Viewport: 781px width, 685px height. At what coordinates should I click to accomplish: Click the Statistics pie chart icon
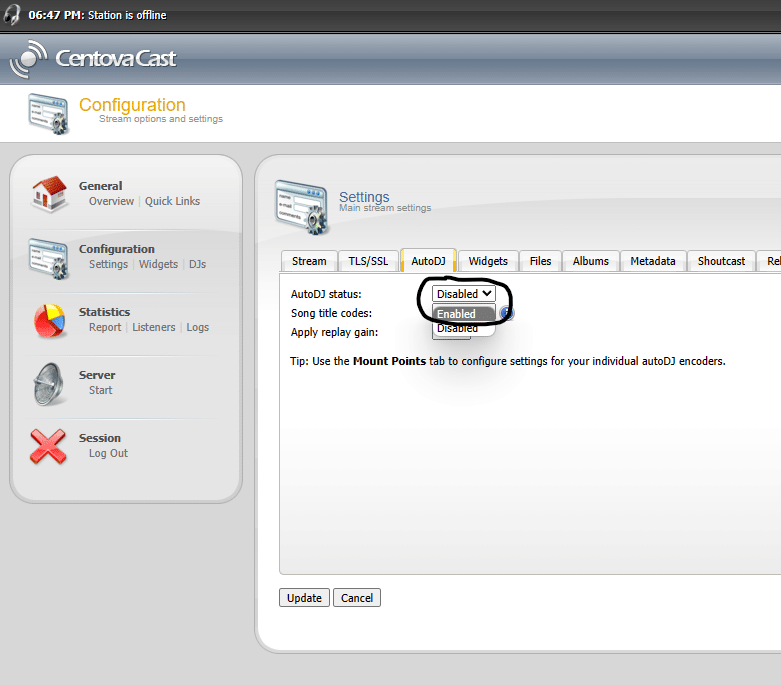point(49,321)
